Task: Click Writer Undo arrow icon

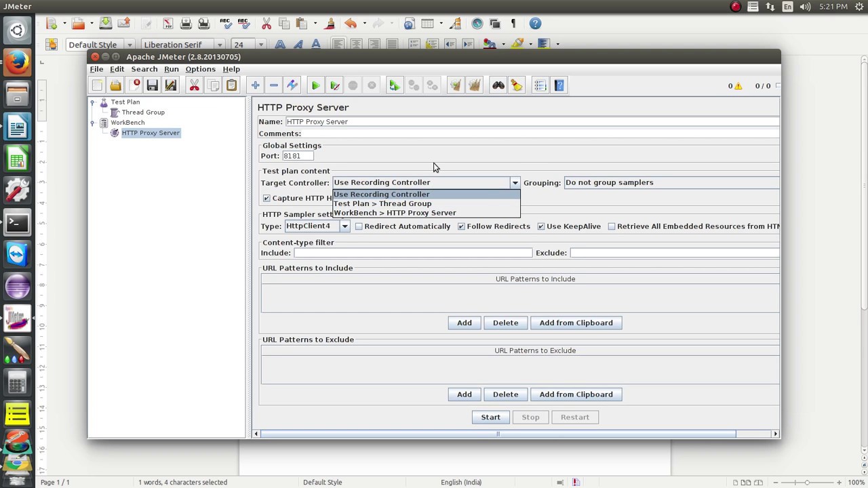Action: [x=351, y=24]
